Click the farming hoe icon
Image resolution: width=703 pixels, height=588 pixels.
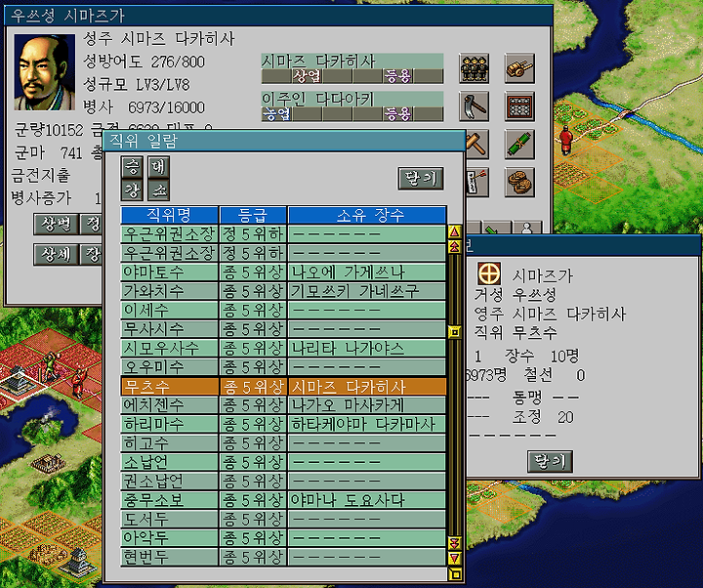[474, 106]
